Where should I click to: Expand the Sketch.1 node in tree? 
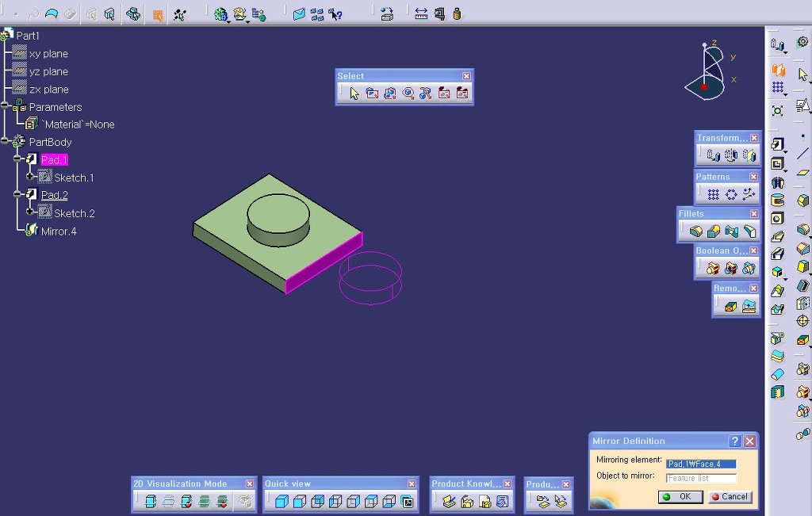coord(30,177)
